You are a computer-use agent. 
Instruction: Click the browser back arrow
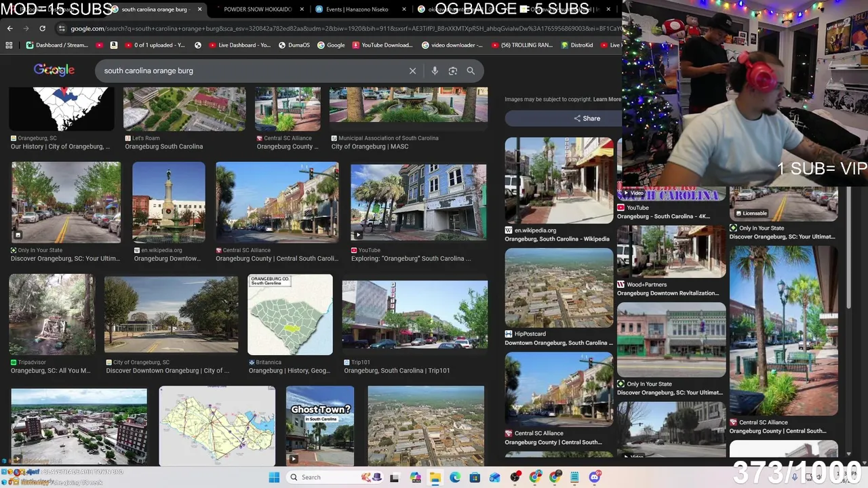(9, 28)
